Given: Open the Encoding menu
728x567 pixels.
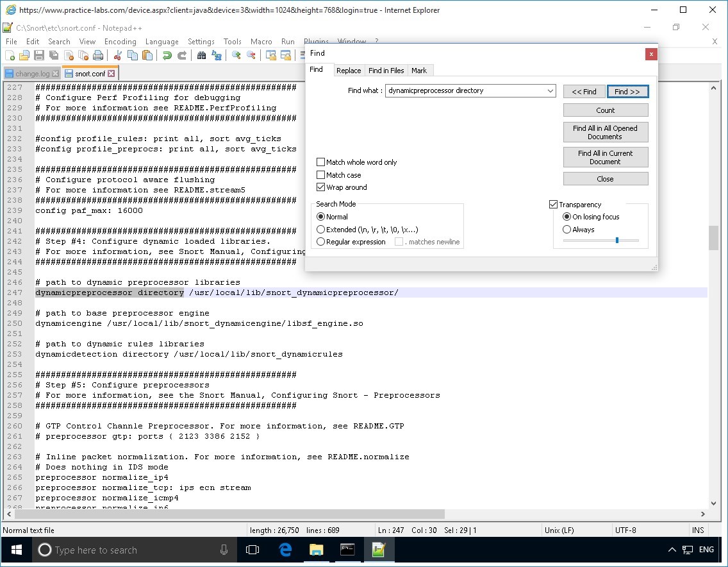Looking at the screenshot, I should point(120,42).
